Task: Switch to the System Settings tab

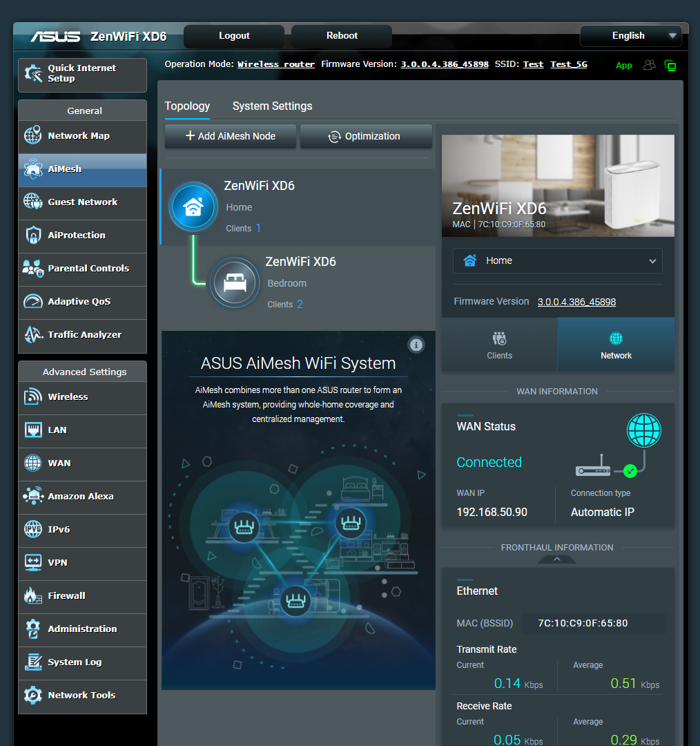Action: click(x=273, y=106)
